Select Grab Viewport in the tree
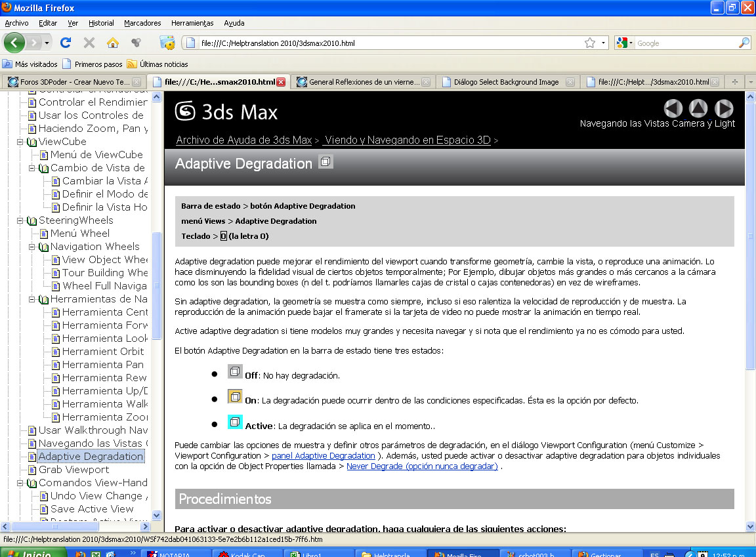 (x=73, y=469)
